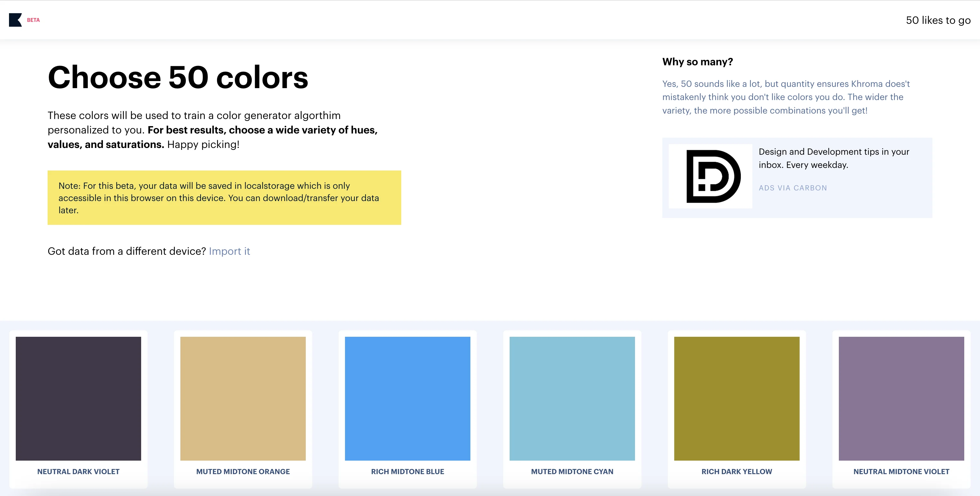Click the Carbon ad D logo image

pyautogui.click(x=710, y=176)
